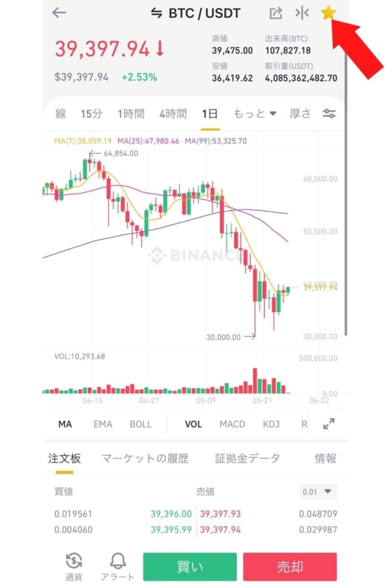The width and height of the screenshot is (392, 588).
Task: Expand chart to fullscreen
Action: [329, 424]
